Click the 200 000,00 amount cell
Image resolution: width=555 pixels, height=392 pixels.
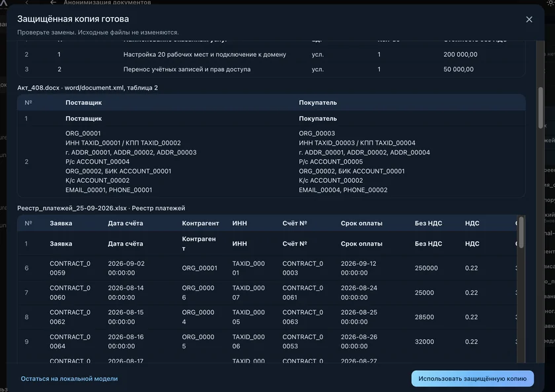coord(460,54)
